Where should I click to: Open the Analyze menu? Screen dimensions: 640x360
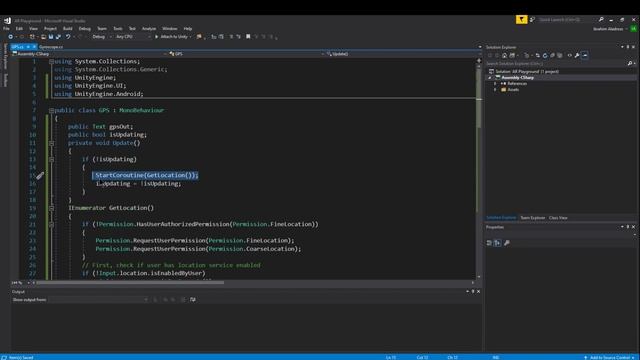pyautogui.click(x=149, y=29)
